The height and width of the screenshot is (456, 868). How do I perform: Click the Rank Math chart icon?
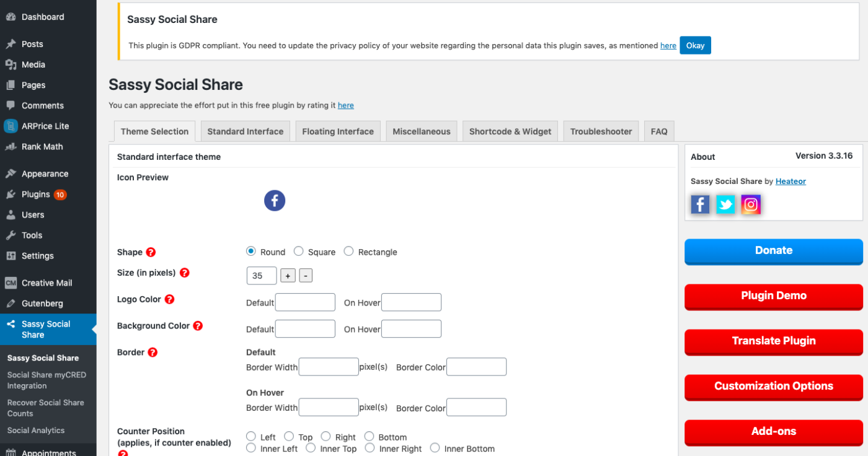point(11,147)
